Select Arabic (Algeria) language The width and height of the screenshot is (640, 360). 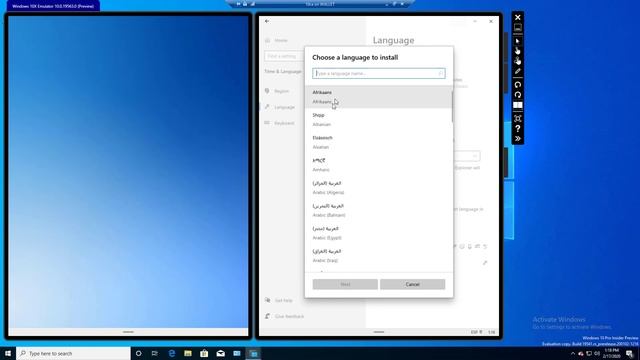tap(378, 188)
